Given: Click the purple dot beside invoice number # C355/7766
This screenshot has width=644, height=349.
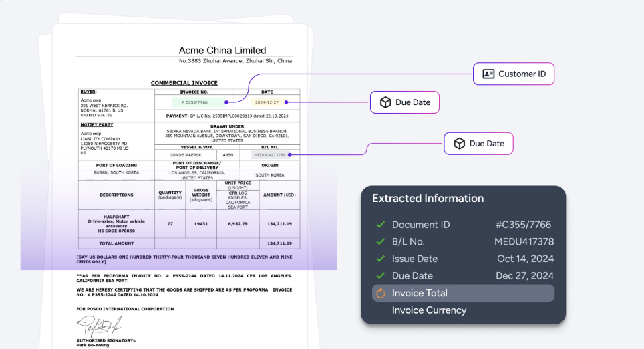Looking at the screenshot, I should pyautogui.click(x=226, y=102).
